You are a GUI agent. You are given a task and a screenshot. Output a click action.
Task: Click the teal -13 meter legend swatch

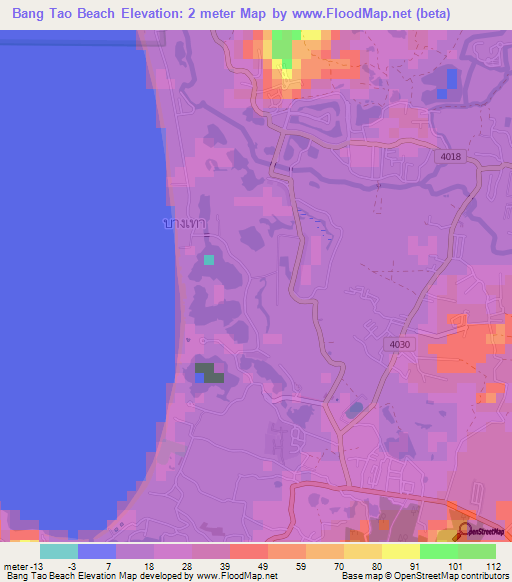pos(59,552)
